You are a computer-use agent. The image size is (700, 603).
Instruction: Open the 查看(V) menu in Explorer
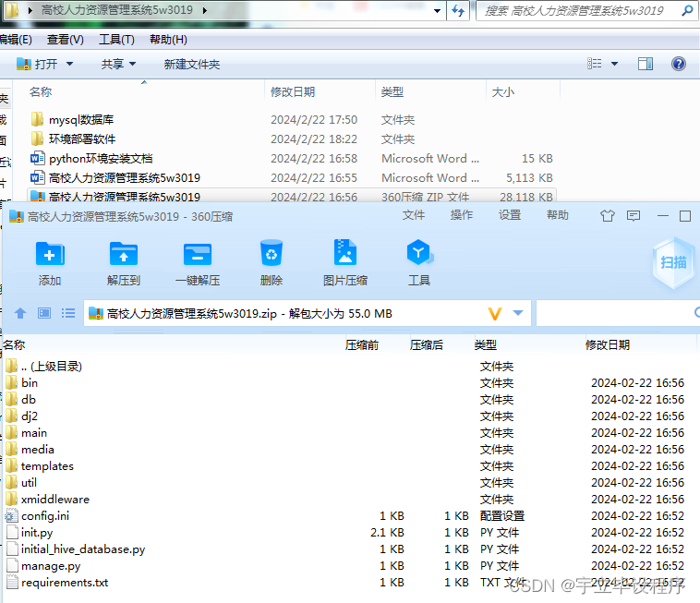point(66,40)
